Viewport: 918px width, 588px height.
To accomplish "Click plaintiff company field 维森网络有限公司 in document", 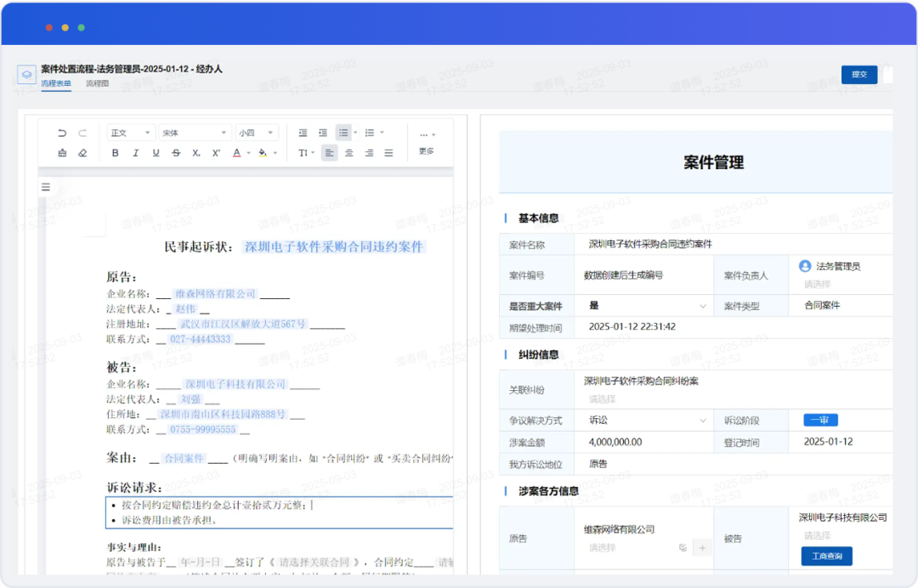I will point(215,294).
